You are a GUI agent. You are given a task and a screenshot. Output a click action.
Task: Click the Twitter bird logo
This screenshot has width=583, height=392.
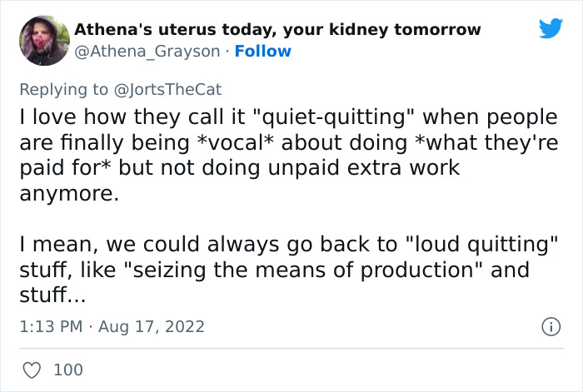click(x=551, y=28)
